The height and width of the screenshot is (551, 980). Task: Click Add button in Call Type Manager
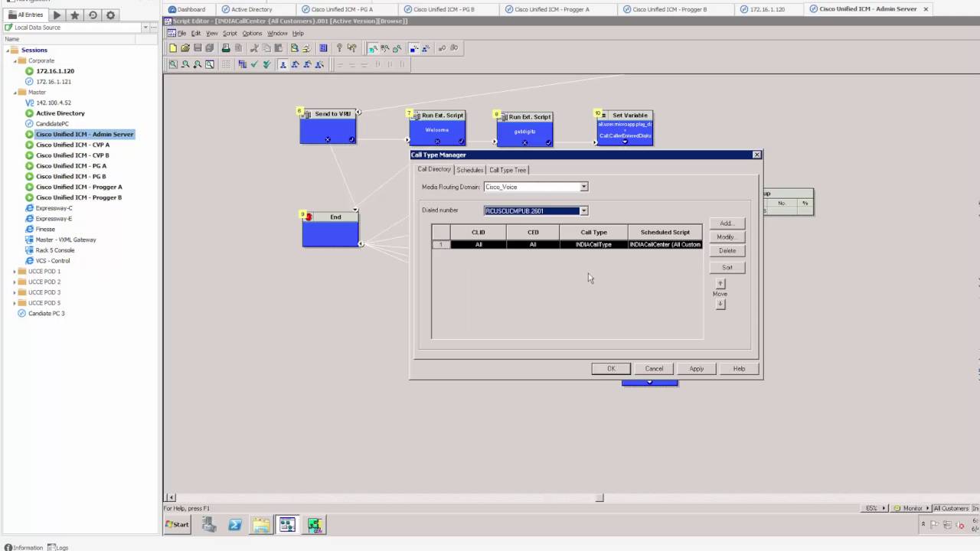[727, 223]
